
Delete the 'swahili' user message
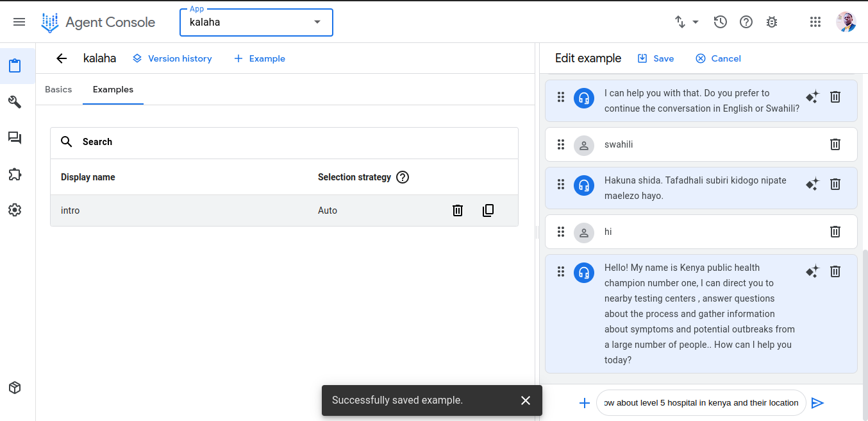[835, 144]
